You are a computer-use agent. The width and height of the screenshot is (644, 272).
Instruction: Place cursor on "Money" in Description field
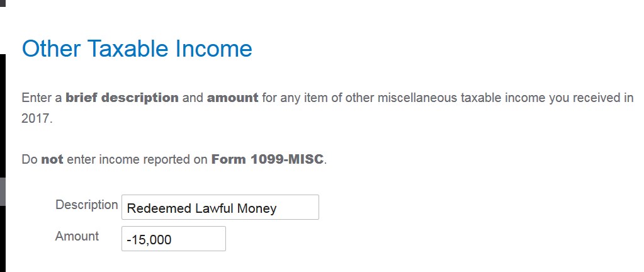(257, 208)
